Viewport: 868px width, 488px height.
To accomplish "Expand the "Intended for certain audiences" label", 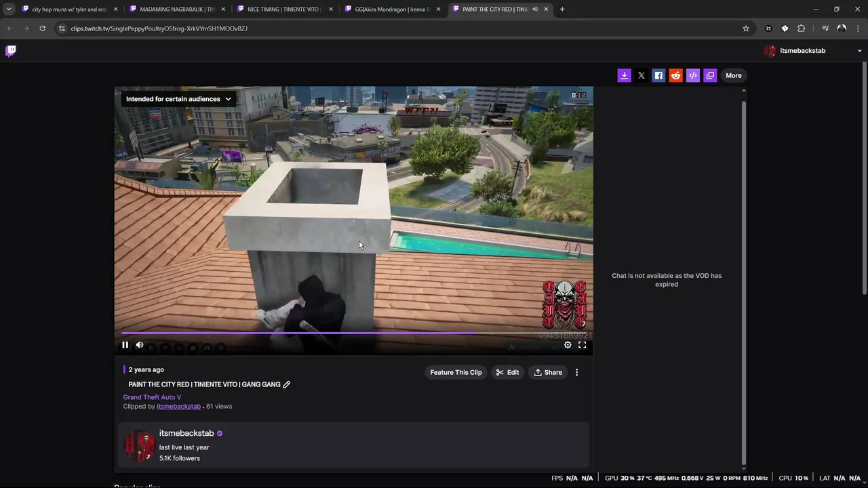I will 178,99.
